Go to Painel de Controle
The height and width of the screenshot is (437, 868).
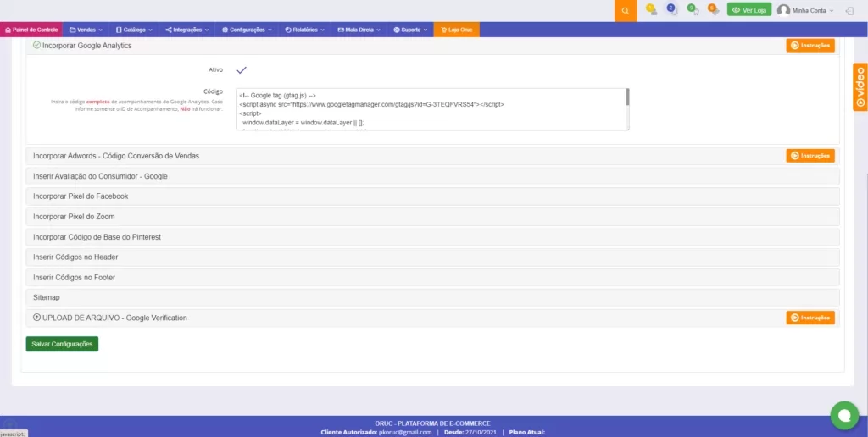point(31,30)
